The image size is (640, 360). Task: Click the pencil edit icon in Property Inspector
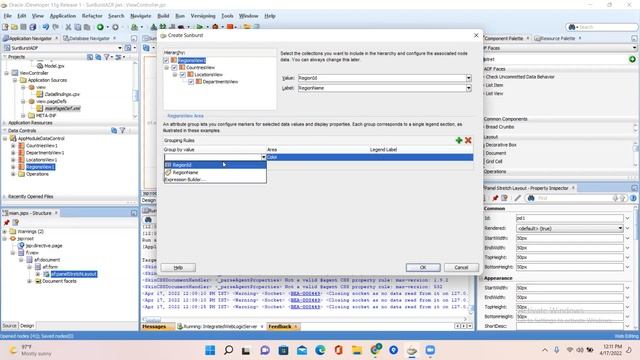click(x=518, y=198)
